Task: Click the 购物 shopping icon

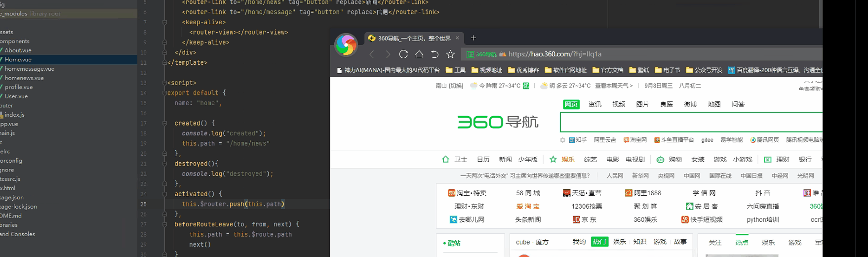Action: (x=660, y=159)
